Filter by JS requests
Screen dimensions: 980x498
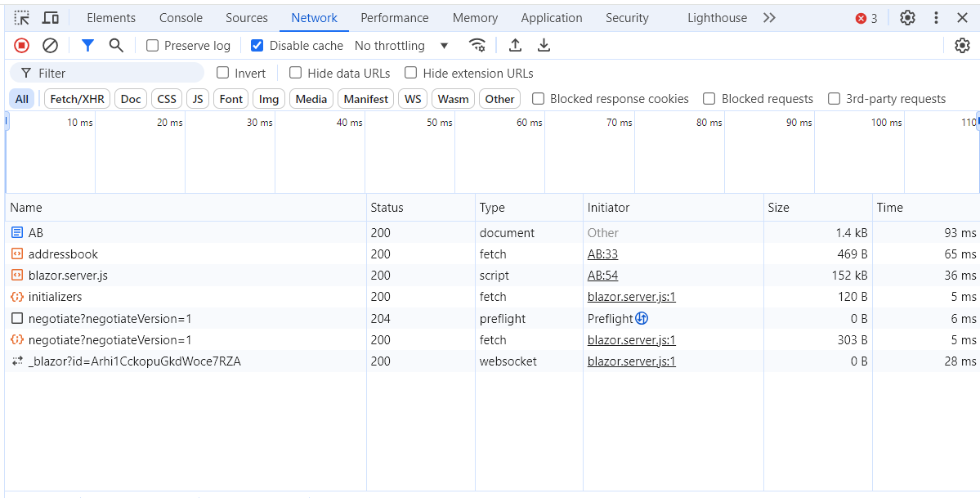(198, 99)
